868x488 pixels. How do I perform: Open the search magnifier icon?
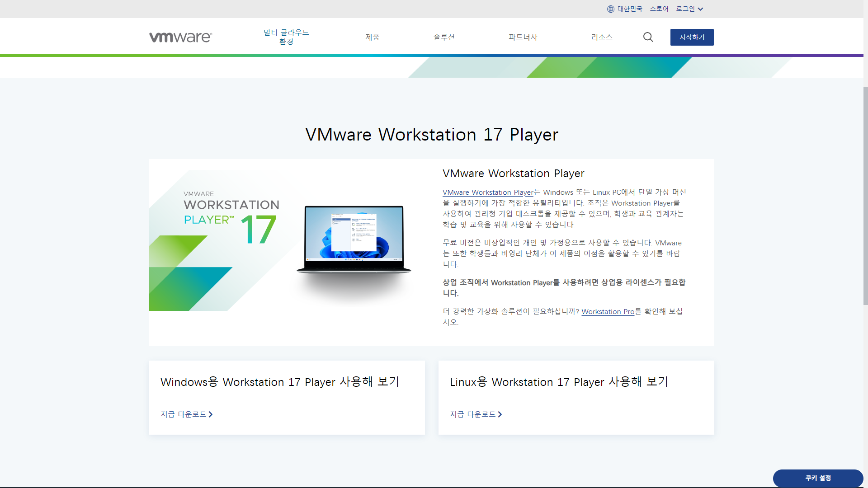click(x=648, y=37)
